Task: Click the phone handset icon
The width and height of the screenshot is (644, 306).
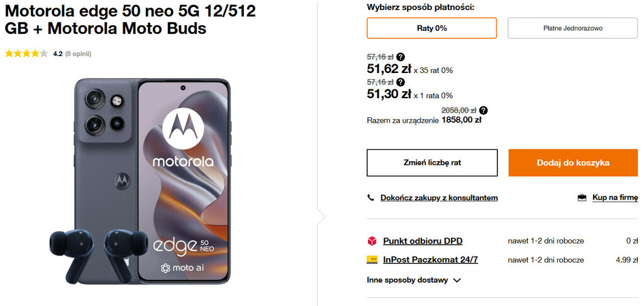Action: click(371, 198)
